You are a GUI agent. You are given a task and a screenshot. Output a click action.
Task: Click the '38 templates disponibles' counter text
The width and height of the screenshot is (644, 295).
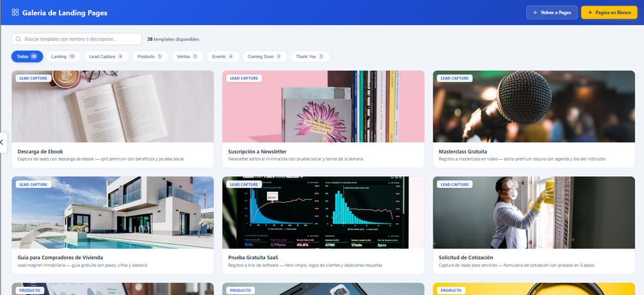click(174, 40)
